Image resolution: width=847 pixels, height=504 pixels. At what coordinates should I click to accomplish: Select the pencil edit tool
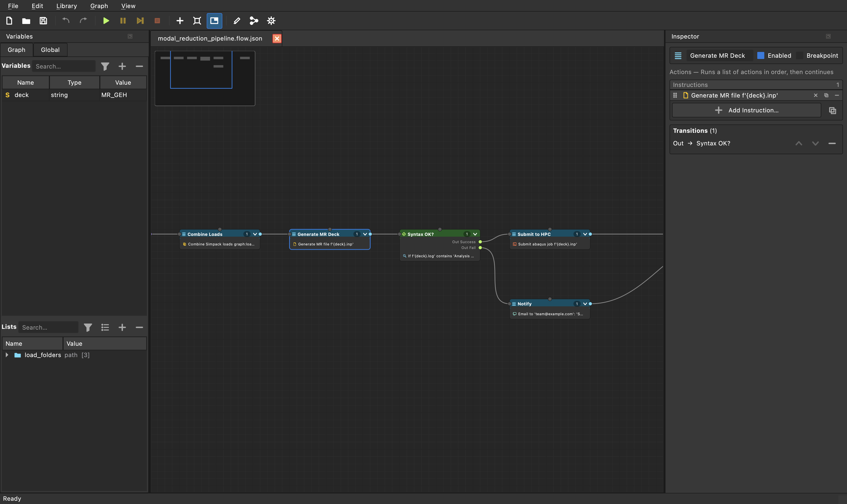237,21
